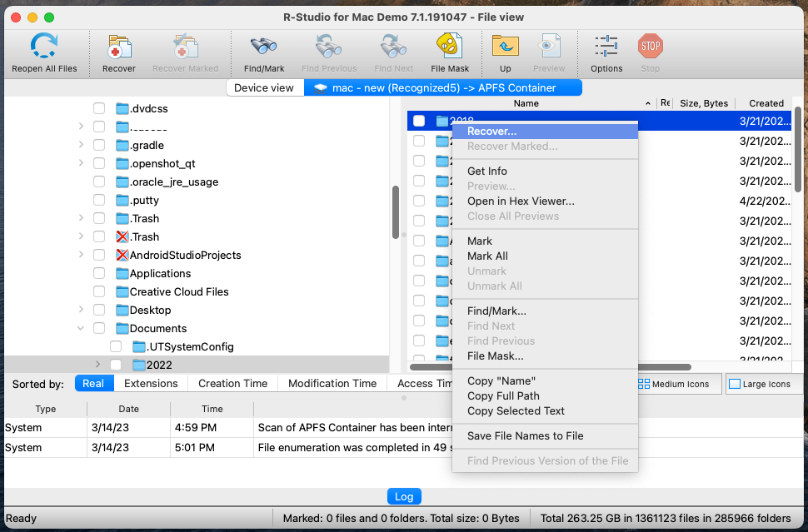
Task: Sort by Extensions
Action: tap(151, 384)
